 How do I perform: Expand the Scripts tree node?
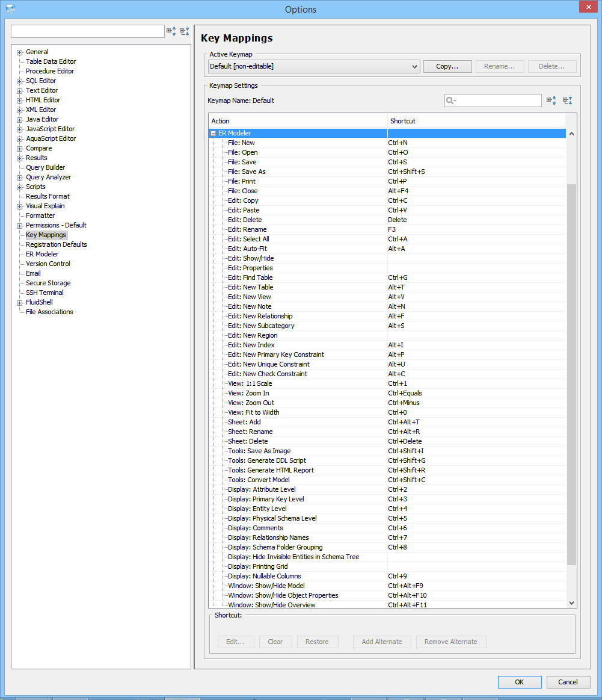coord(20,187)
